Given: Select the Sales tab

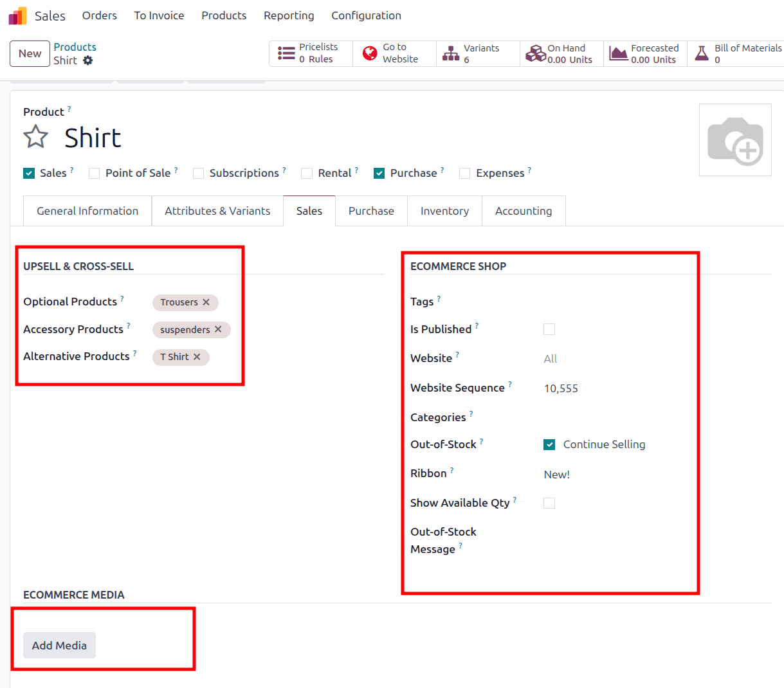Looking at the screenshot, I should (309, 211).
